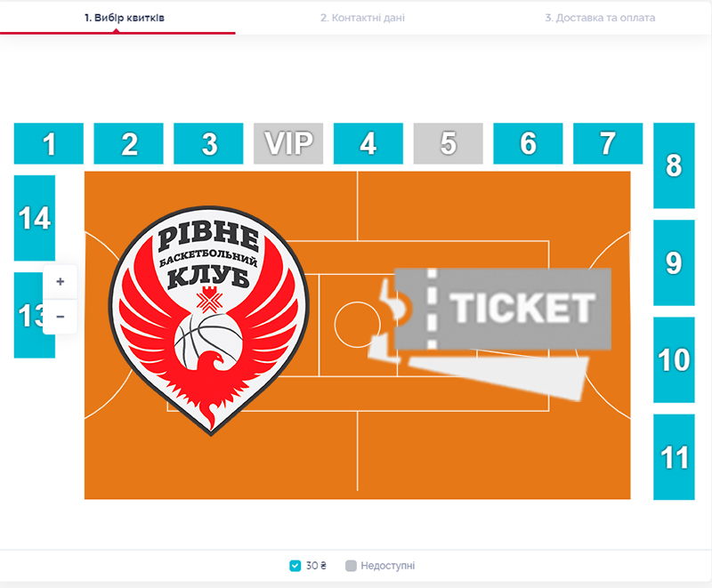
Task: Select sector 6 block
Action: (528, 143)
